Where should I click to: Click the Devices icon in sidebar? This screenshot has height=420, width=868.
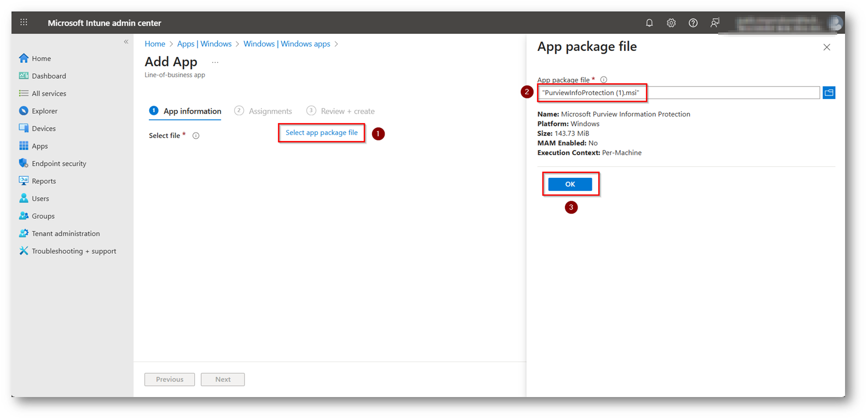[24, 128]
